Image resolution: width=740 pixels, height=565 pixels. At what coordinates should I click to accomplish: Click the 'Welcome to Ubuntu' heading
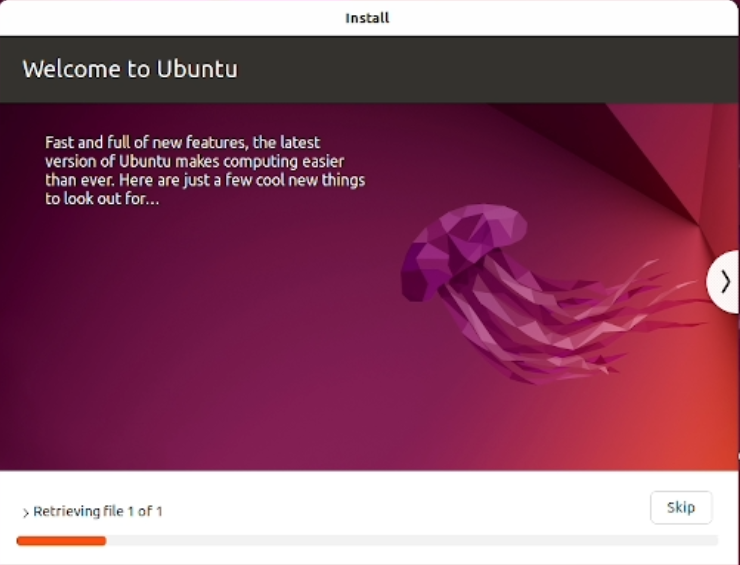[x=130, y=69]
